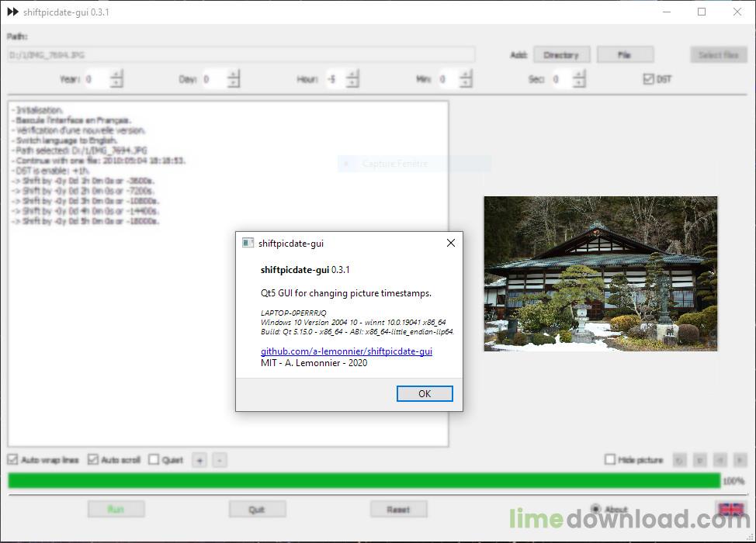Screen dimensions: 756x543
Task: Click the Quit button
Action: [257, 510]
